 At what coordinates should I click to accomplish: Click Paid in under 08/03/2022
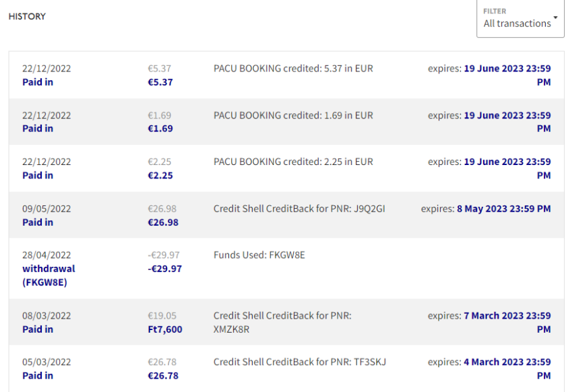coord(38,329)
